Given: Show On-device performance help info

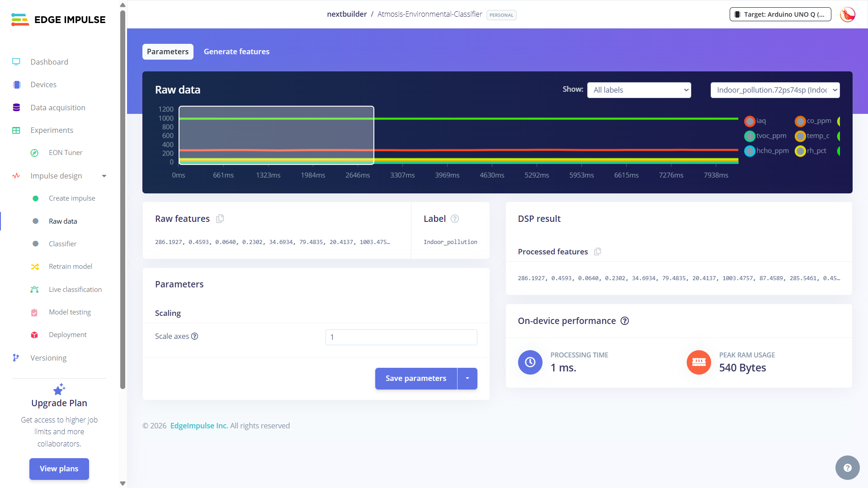Looking at the screenshot, I should coord(625,321).
